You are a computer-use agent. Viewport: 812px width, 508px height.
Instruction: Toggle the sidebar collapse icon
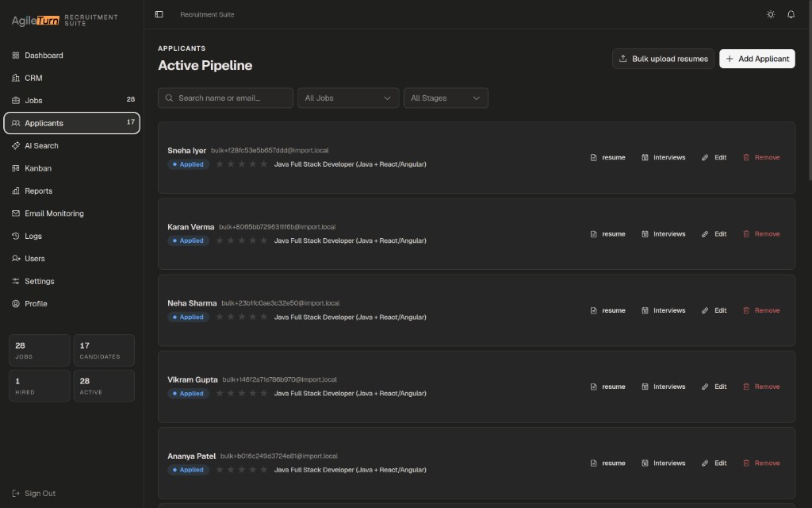point(159,14)
